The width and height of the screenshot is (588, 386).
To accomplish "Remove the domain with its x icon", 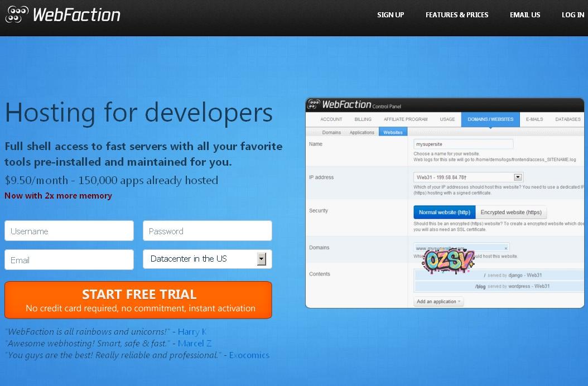I will [506, 248].
